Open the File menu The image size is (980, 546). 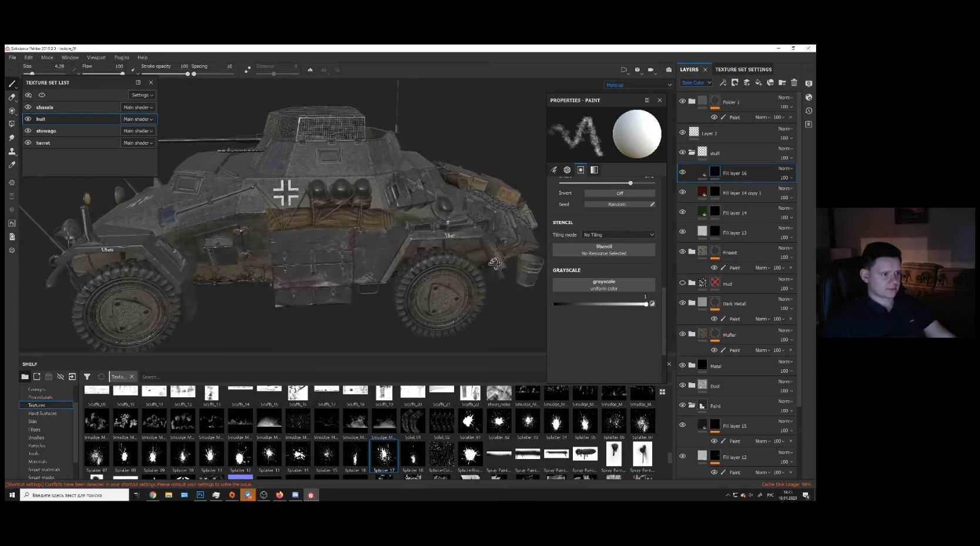click(12, 58)
